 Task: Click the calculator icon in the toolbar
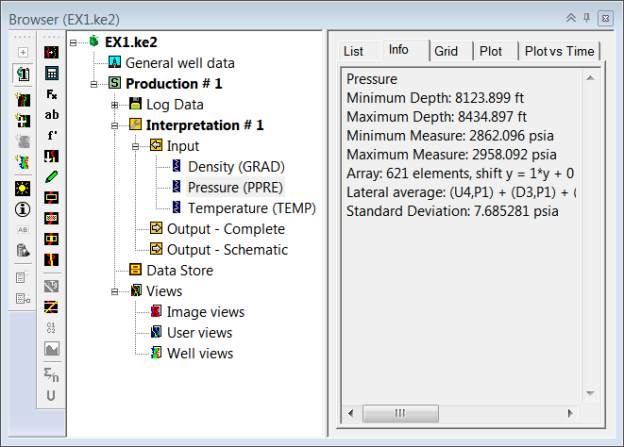[x=51, y=73]
